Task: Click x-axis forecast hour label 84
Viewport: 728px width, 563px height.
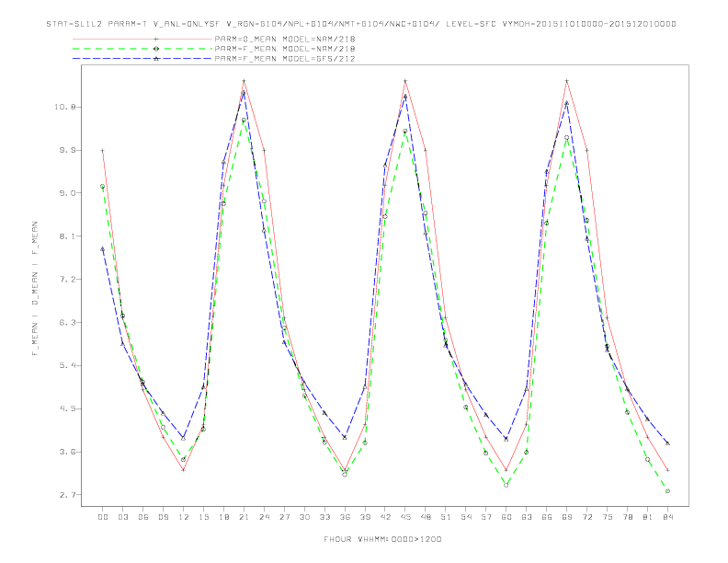Action: (x=667, y=517)
